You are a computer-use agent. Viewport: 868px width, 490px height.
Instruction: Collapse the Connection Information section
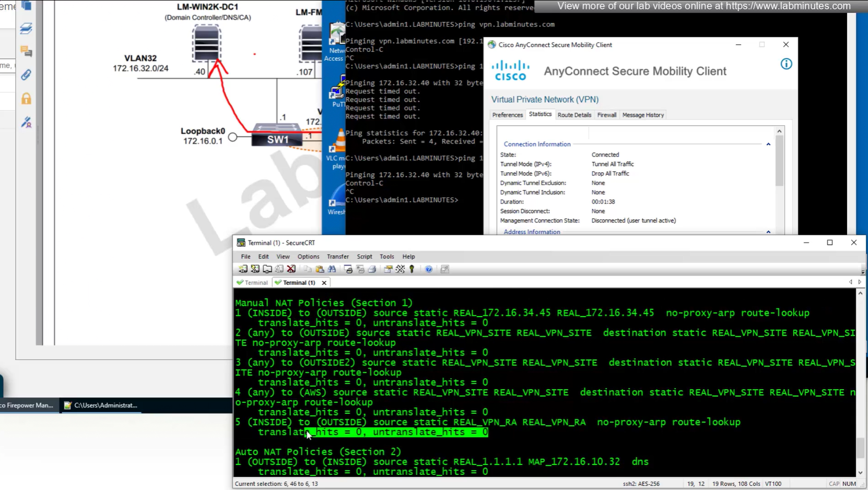click(x=768, y=145)
